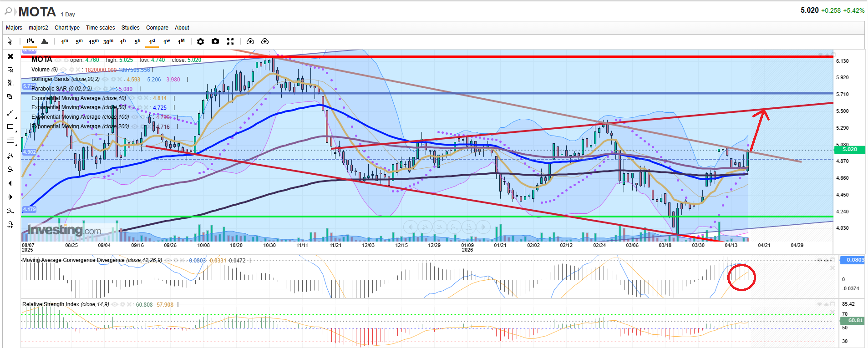Image resolution: width=868 pixels, height=348 pixels.
Task: Hide the RSI study using its eye icon
Action: point(115,304)
